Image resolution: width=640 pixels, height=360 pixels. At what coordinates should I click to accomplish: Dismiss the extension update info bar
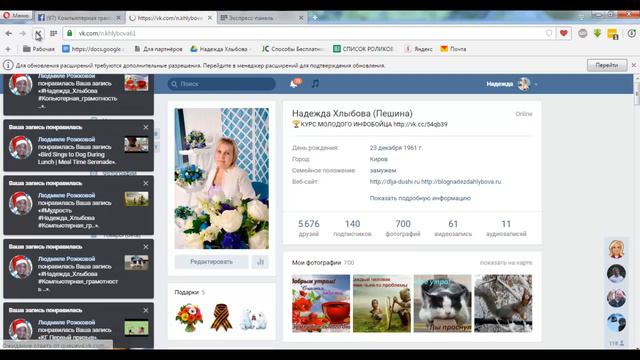634,65
